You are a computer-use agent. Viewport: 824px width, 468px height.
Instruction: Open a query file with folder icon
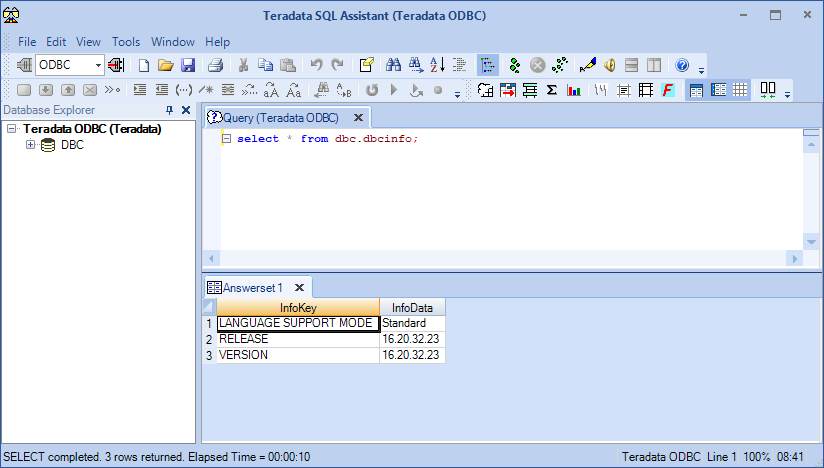[x=166, y=65]
